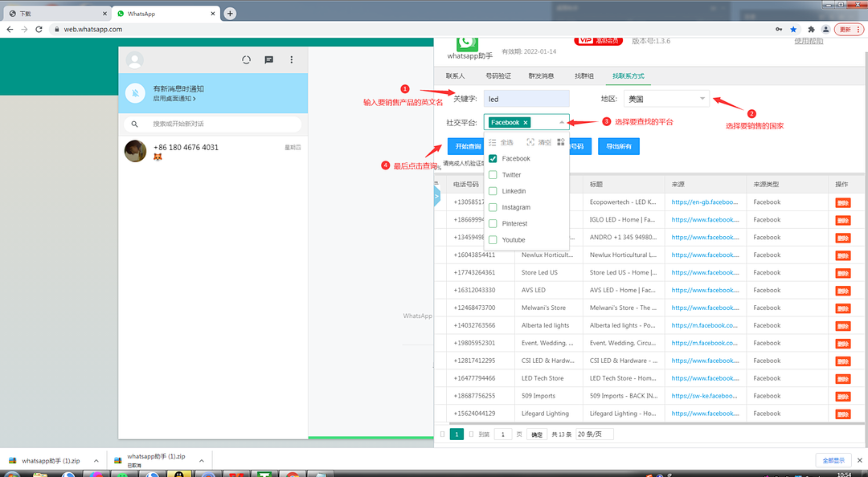Open the 20 条/页 page size selector
This screenshot has height=477, width=868.
tap(595, 434)
